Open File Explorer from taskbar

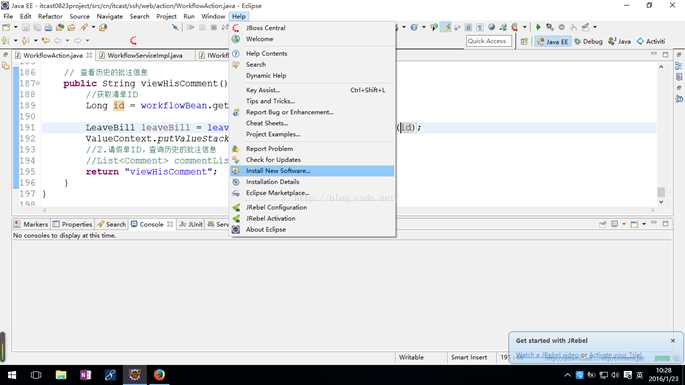(x=61, y=375)
